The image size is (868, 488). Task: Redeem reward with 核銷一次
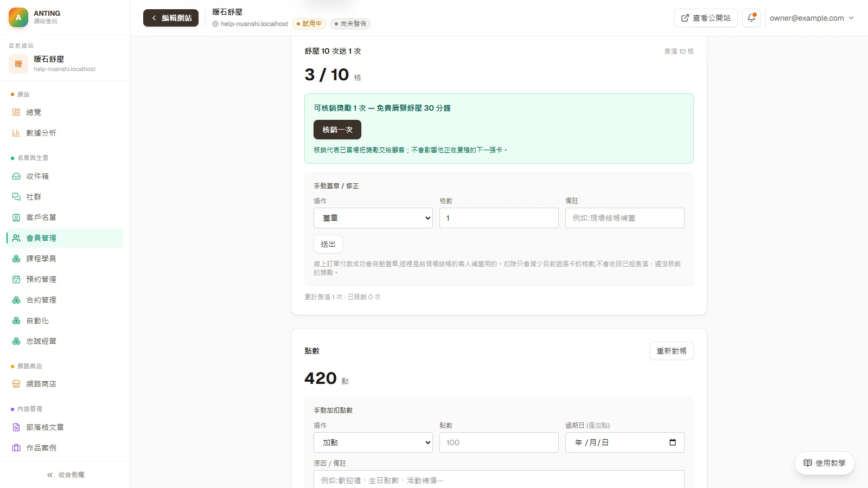(x=337, y=130)
